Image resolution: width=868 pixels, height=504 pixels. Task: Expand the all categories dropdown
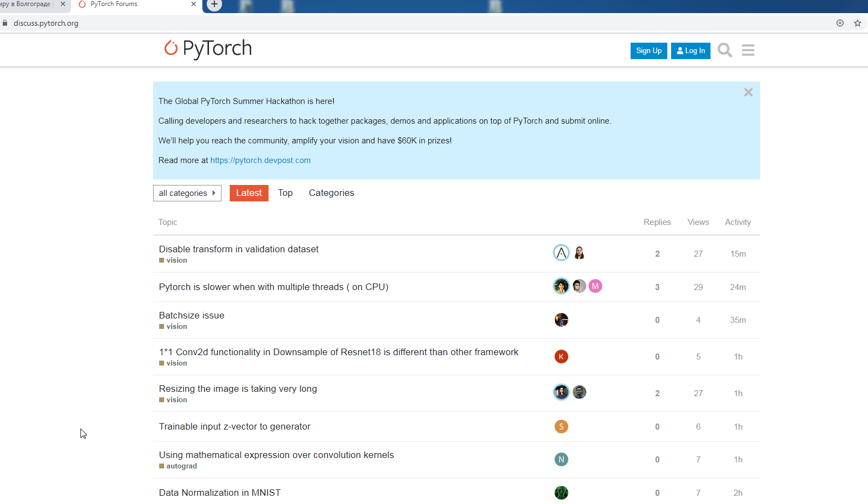click(187, 193)
